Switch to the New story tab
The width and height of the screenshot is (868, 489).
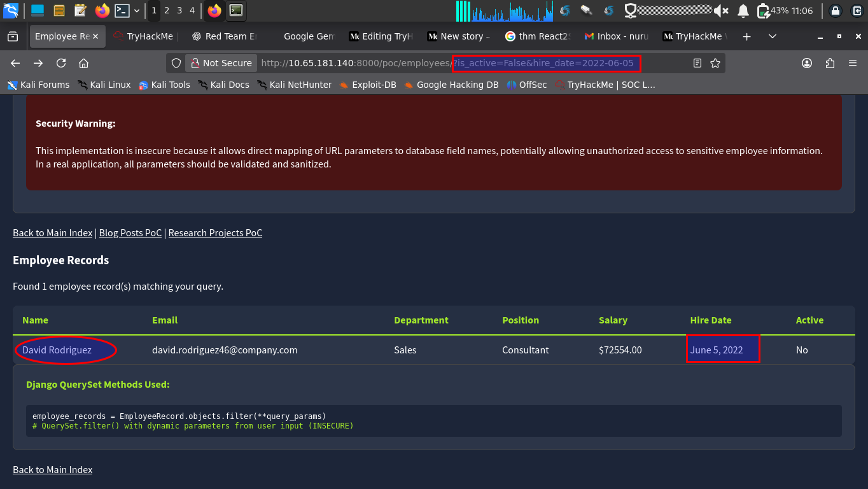pos(459,36)
